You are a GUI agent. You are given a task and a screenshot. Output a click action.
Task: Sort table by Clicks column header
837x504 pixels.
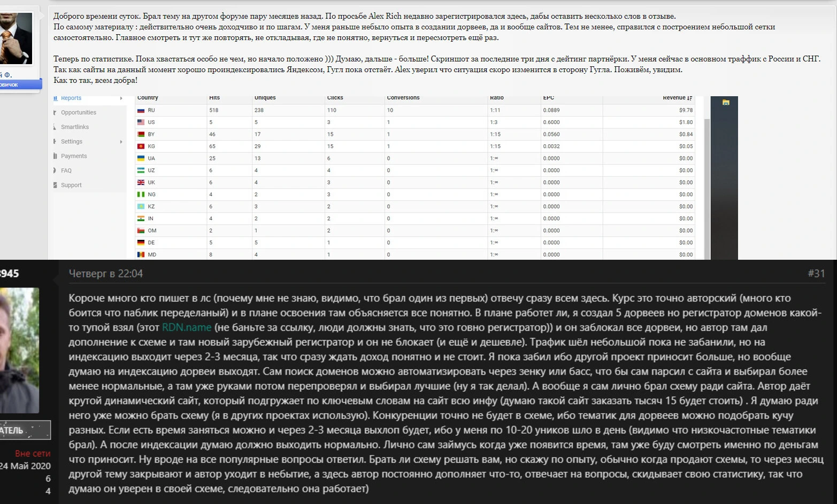pyautogui.click(x=335, y=98)
